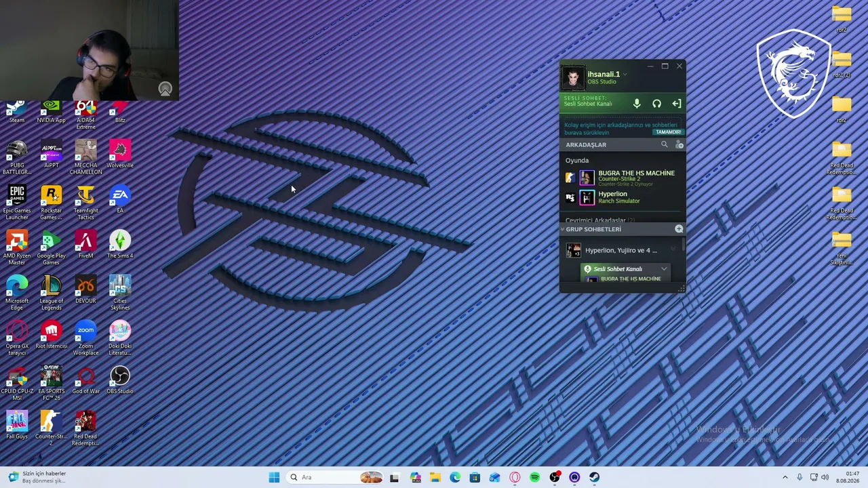Launch League of Legends from the desktop
The image size is (868, 488).
pyautogui.click(x=52, y=293)
